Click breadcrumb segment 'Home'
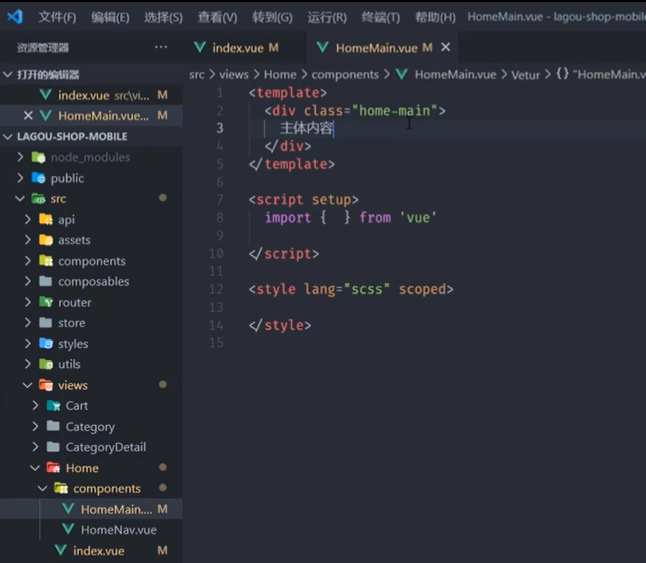The height and width of the screenshot is (563, 646). click(x=280, y=75)
